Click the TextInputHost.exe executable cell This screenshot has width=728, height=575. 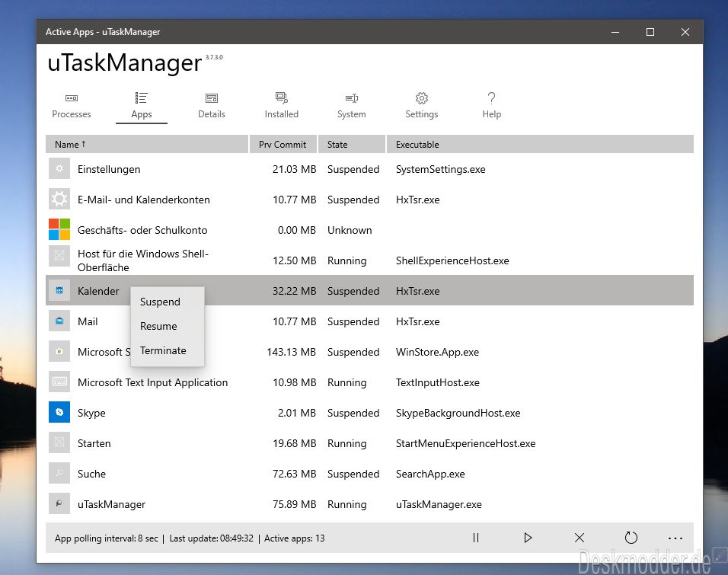point(437,382)
